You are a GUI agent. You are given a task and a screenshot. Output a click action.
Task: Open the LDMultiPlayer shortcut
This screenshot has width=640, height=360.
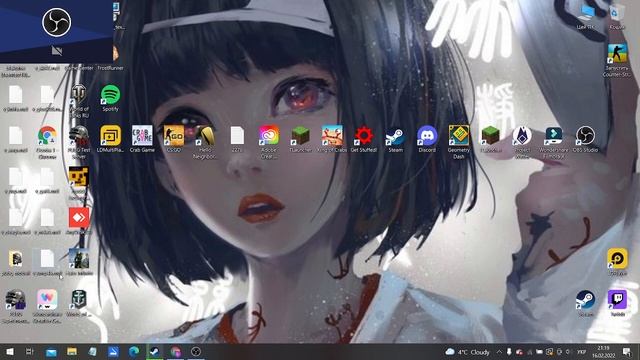click(110, 136)
